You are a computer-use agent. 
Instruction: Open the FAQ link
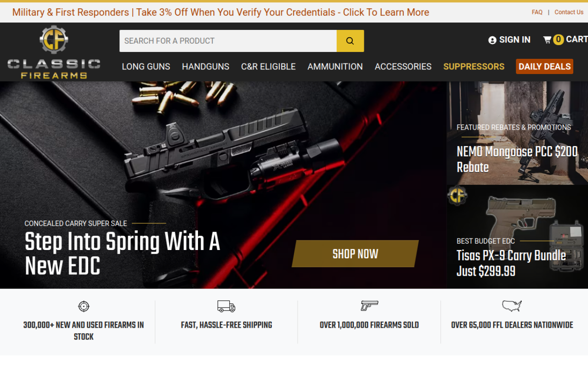[537, 12]
